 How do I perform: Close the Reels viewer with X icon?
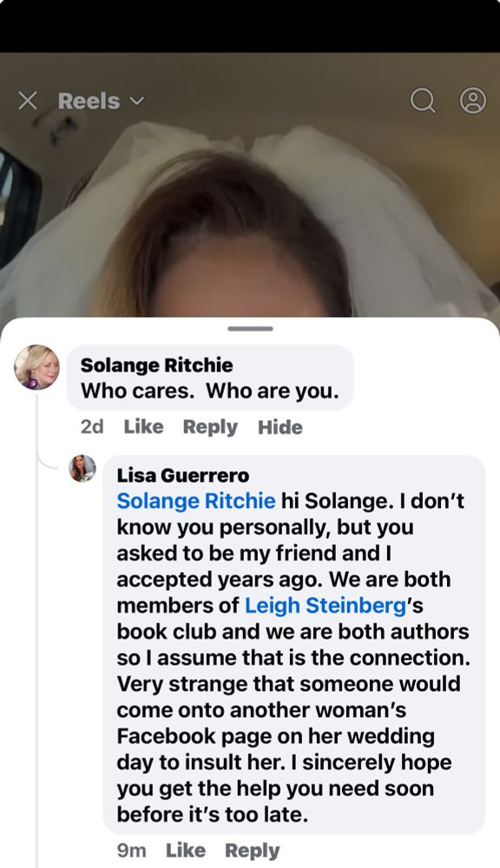point(28,101)
